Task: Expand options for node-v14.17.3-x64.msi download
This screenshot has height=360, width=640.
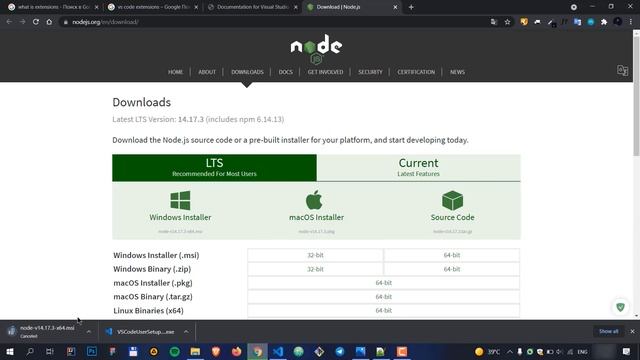Action: point(89,332)
